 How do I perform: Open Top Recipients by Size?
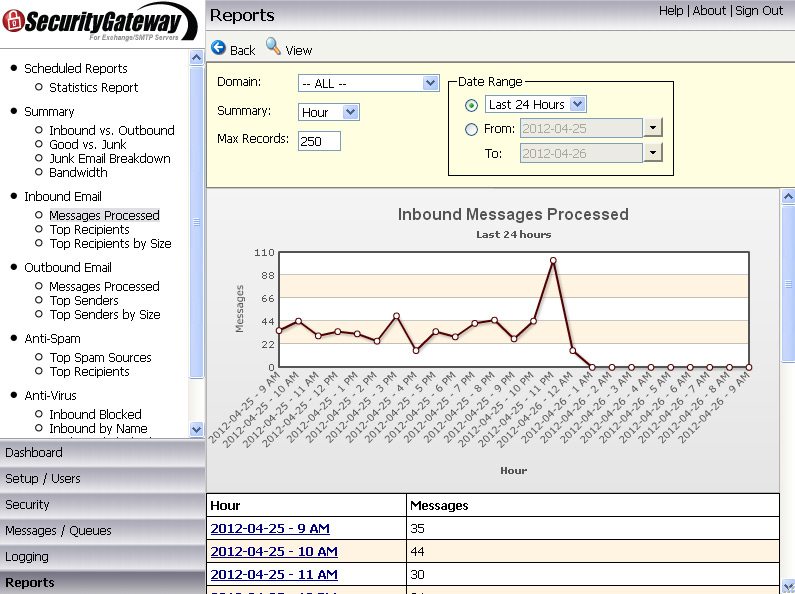(x=110, y=244)
